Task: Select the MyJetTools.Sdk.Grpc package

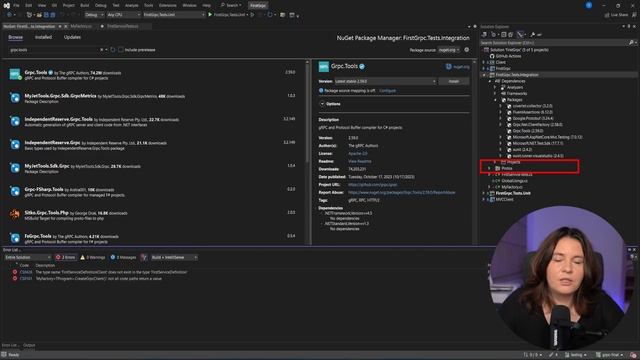Action: pos(153,168)
